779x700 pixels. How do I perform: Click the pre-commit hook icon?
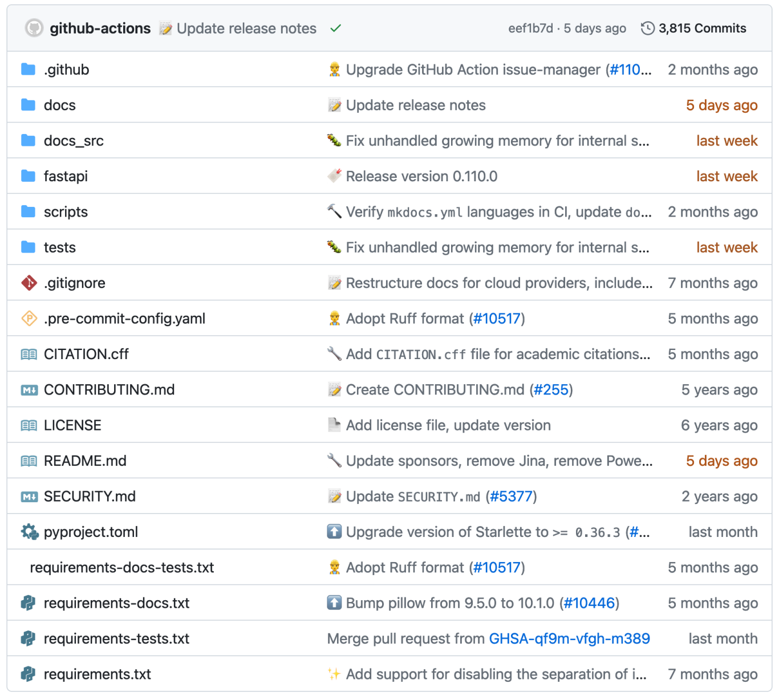pos(29,318)
